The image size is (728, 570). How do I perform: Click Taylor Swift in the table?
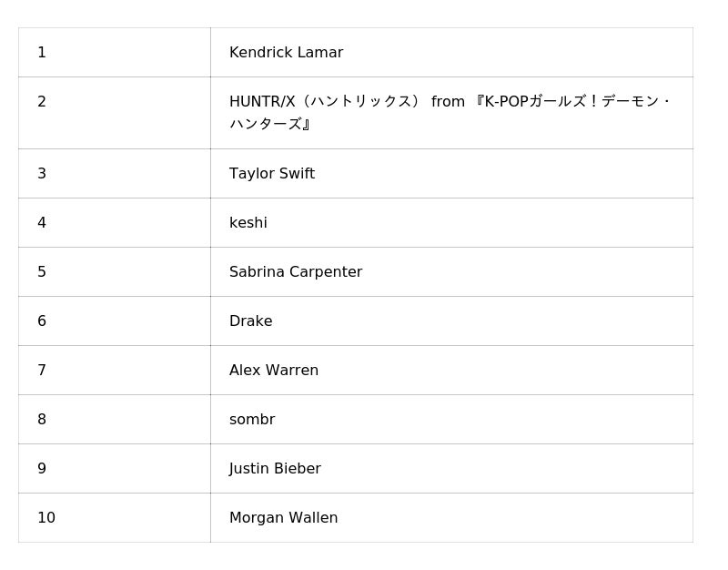pos(272,174)
